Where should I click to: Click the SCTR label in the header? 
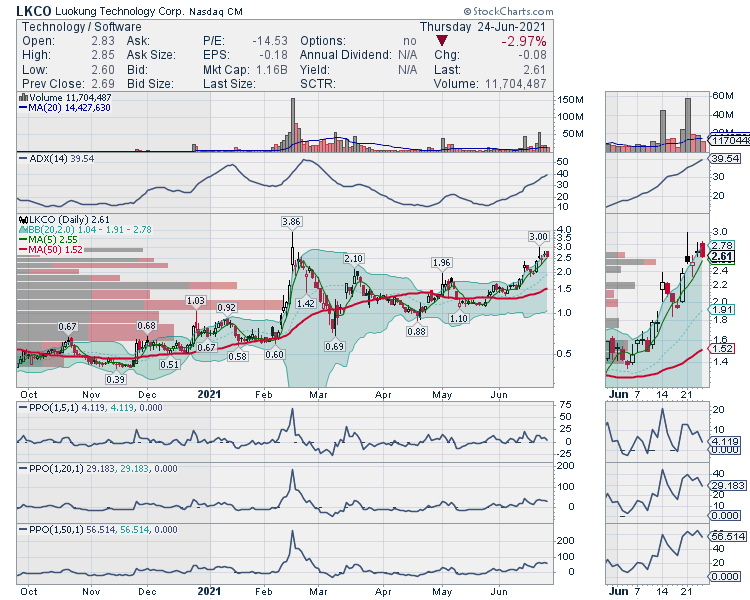[318, 84]
